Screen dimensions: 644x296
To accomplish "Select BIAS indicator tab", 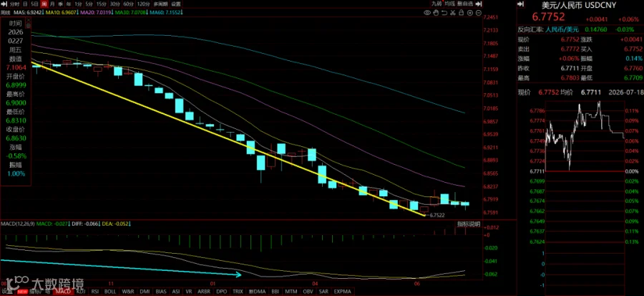I will 161,292.
